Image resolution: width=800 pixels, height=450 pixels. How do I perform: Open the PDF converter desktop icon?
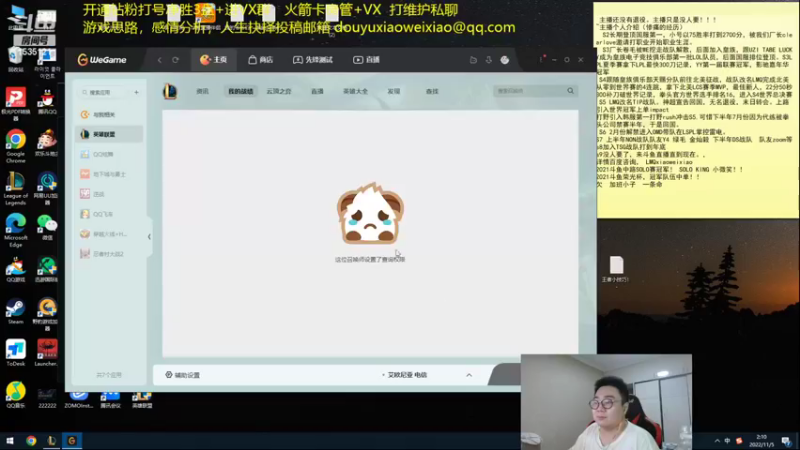point(15,104)
